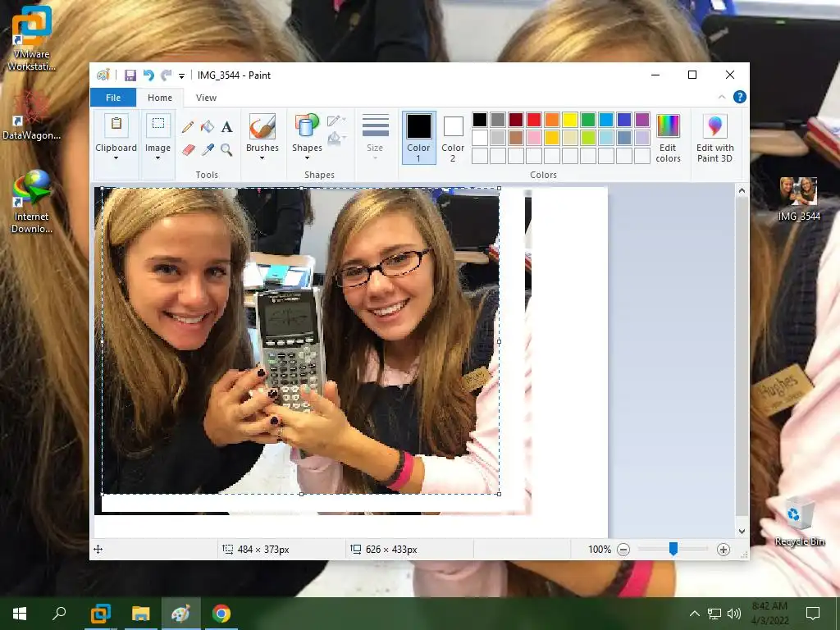Viewport: 840px width, 630px height.
Task: Open taskbar search magnifier
Action: (59, 613)
